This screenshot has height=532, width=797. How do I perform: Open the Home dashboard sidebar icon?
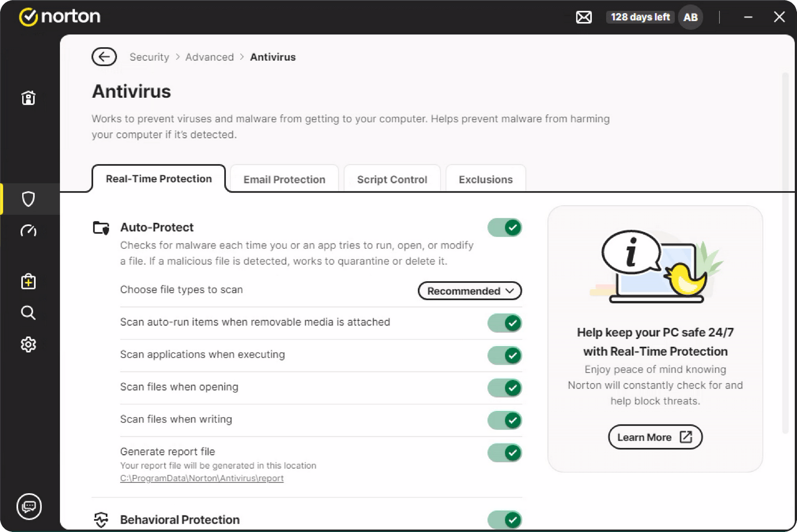pos(28,98)
